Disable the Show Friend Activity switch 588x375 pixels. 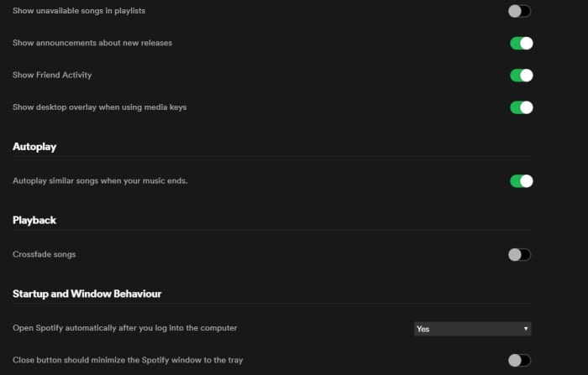pyautogui.click(x=521, y=75)
